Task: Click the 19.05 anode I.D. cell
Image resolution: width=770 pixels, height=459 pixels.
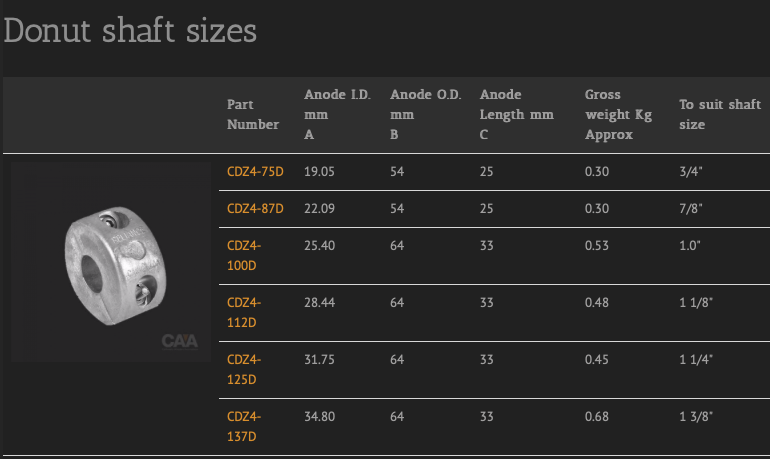Action: pos(319,172)
